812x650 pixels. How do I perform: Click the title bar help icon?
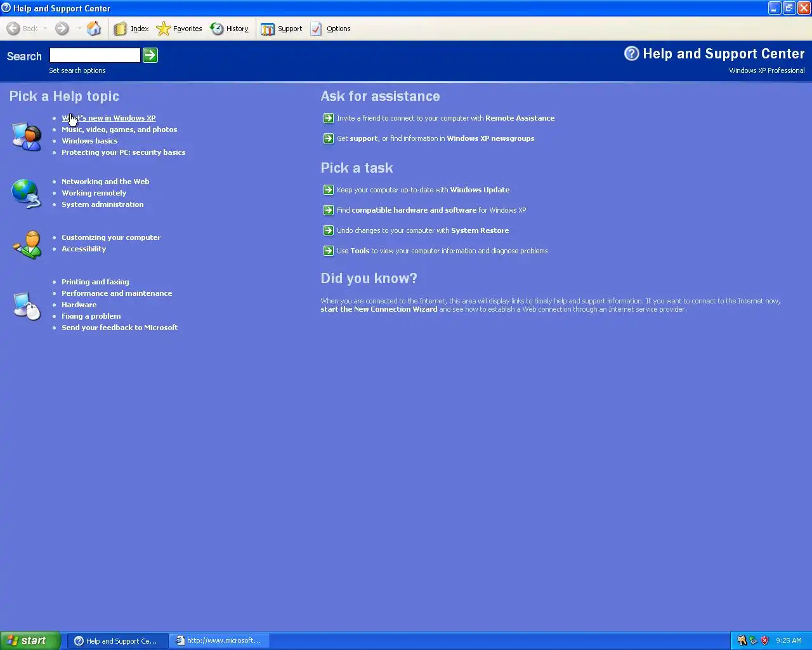tap(6, 8)
